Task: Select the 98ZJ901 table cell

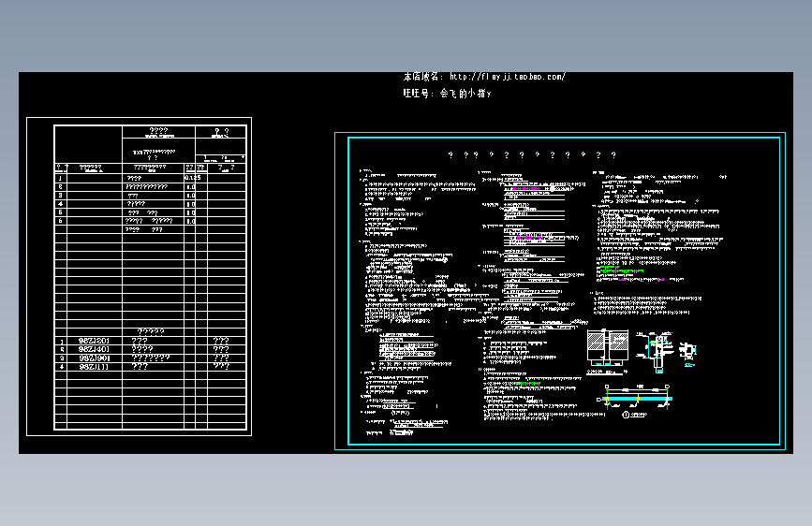Action: tap(94, 358)
